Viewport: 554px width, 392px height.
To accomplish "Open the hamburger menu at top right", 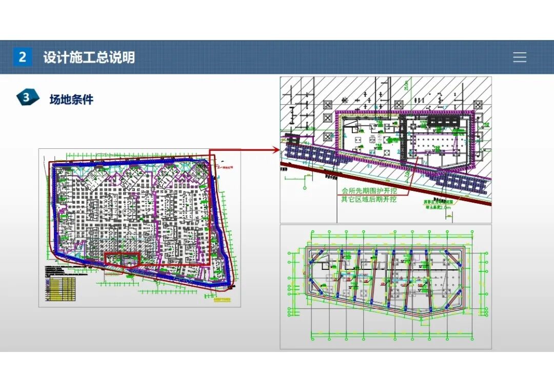I will pos(520,57).
